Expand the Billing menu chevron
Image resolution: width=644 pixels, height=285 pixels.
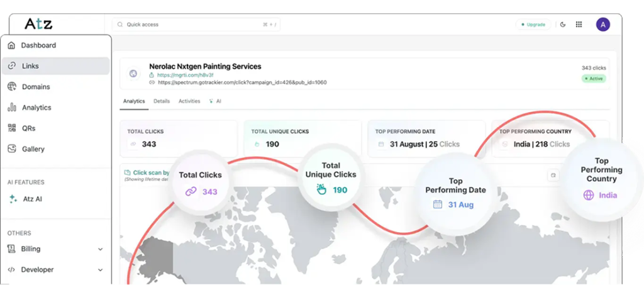tap(101, 249)
